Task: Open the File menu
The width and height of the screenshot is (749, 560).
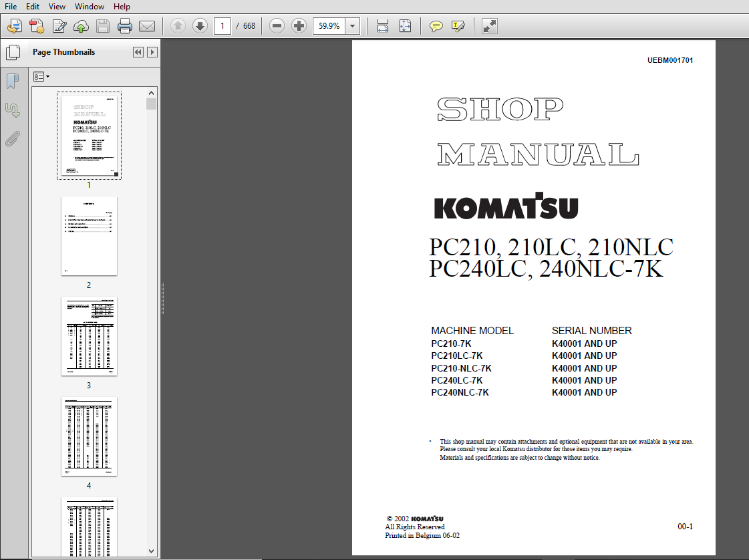Action: tap(11, 6)
